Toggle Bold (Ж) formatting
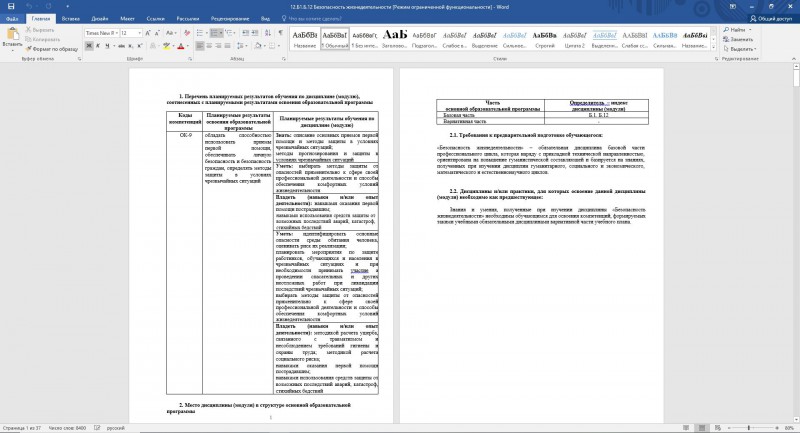Viewport: 800px width, 433px height. click(x=89, y=46)
